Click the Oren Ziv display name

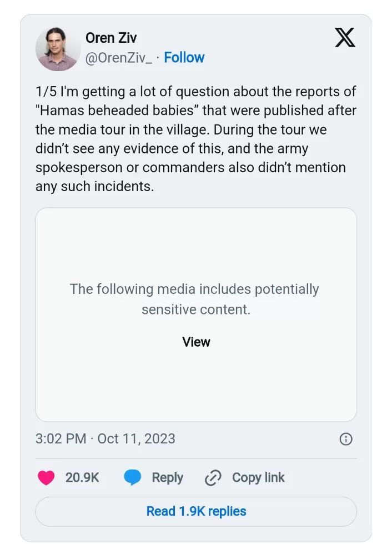(111, 38)
